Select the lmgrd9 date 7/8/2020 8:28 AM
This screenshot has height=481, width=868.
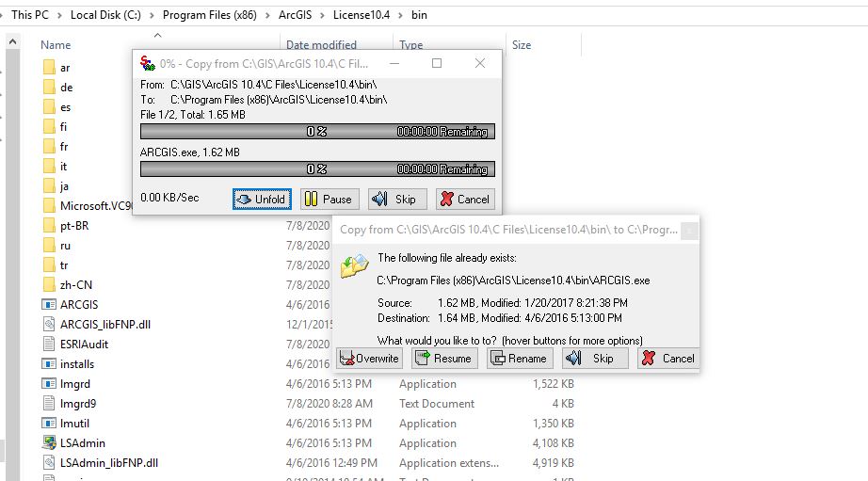pos(330,404)
